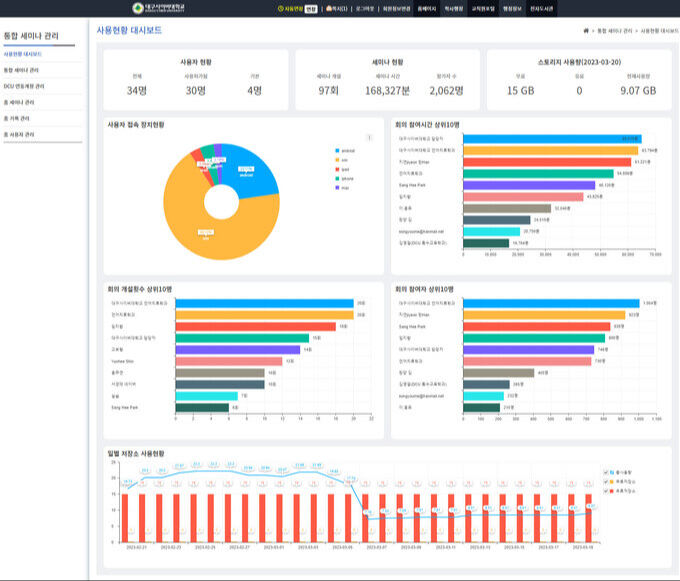Click the purple mac legend swatch

click(x=337, y=188)
